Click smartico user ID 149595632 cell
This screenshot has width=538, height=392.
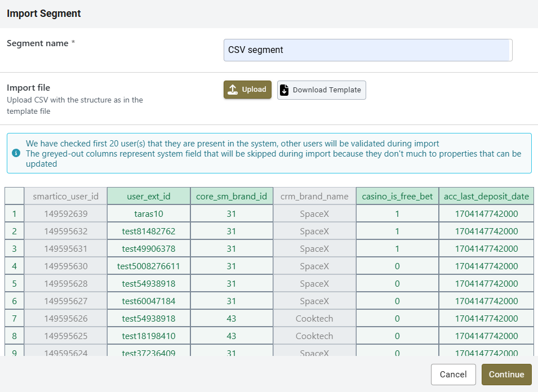coord(66,231)
